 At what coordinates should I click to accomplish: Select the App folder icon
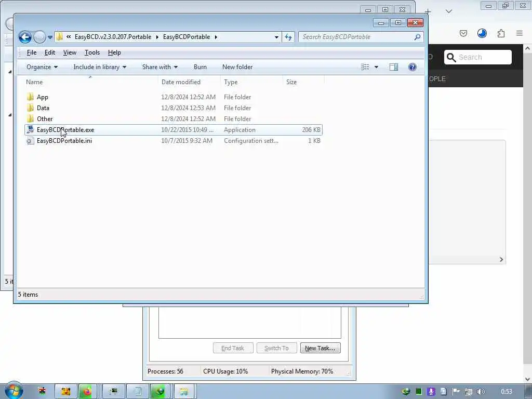click(x=30, y=97)
